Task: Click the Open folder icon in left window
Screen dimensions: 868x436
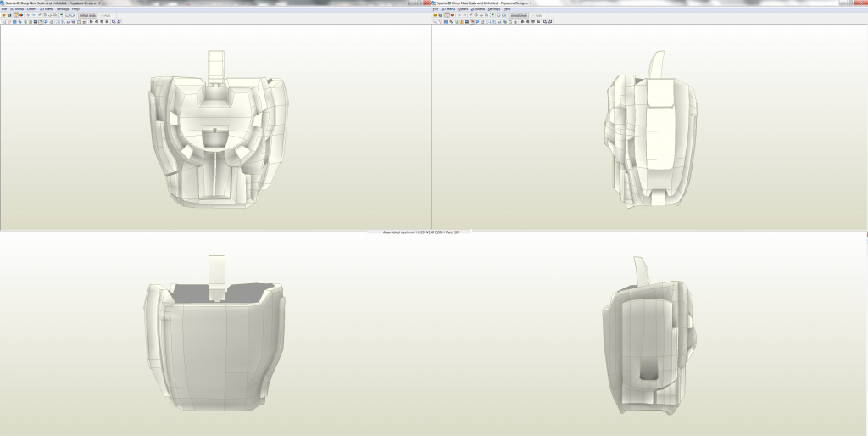Action: coord(4,15)
